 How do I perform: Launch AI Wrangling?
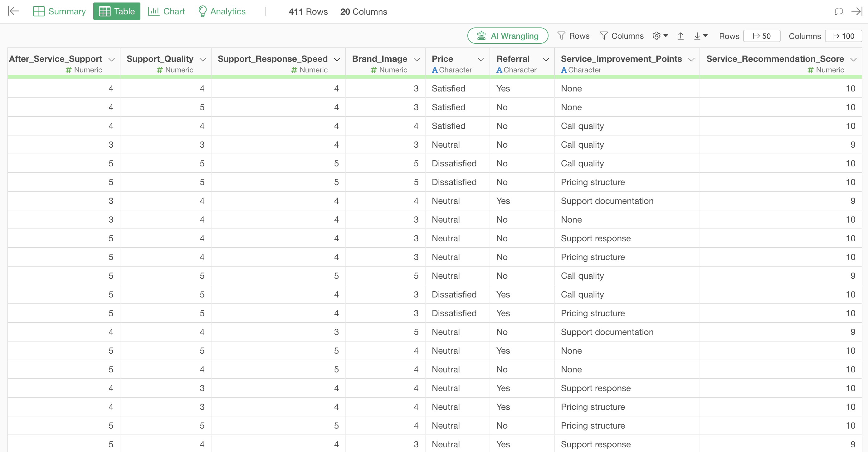click(x=507, y=36)
